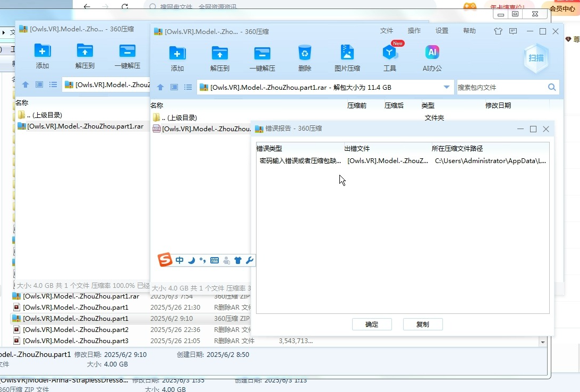Open the Sogou soft keyboard icon
This screenshot has height=392, width=580.
tap(215, 260)
